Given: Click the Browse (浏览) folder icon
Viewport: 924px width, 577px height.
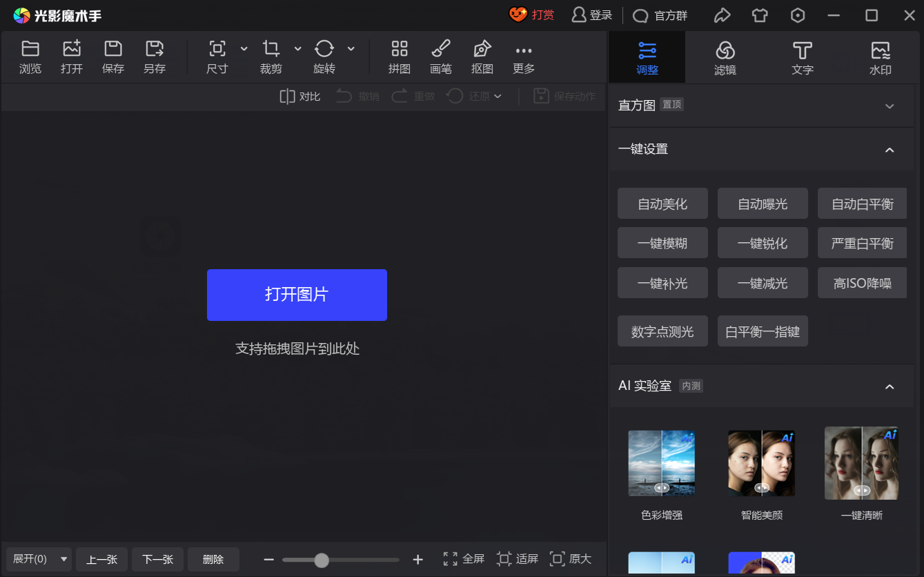Looking at the screenshot, I should [x=30, y=49].
